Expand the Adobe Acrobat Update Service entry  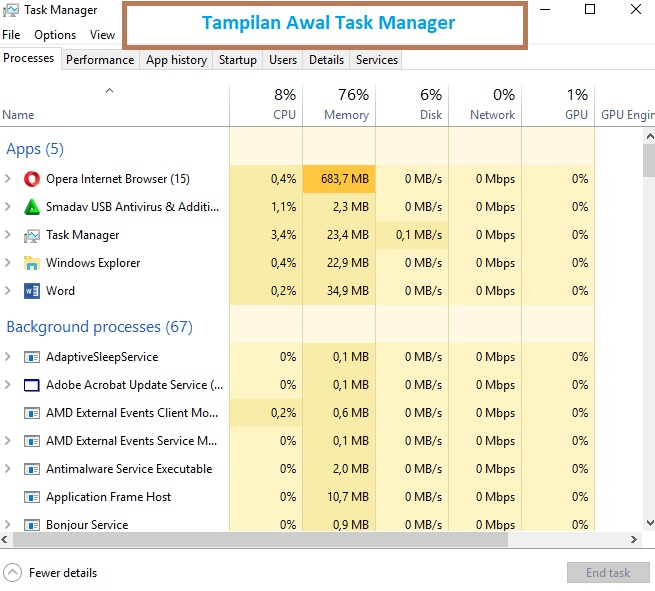tap(8, 385)
